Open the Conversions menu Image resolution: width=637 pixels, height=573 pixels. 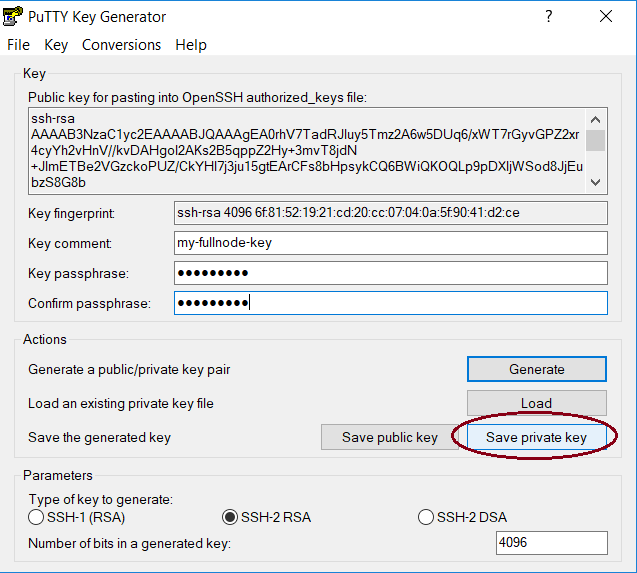pos(121,45)
